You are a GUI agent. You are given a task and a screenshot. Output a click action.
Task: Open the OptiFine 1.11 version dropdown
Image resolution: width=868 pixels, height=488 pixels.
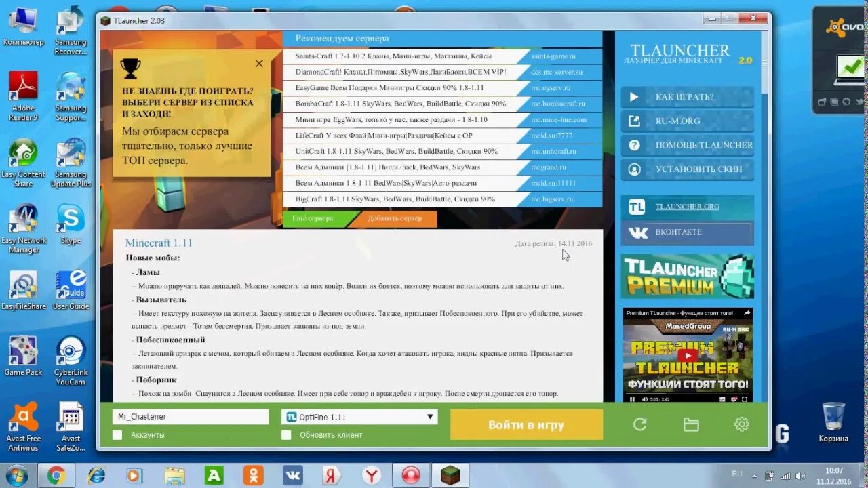click(x=359, y=417)
